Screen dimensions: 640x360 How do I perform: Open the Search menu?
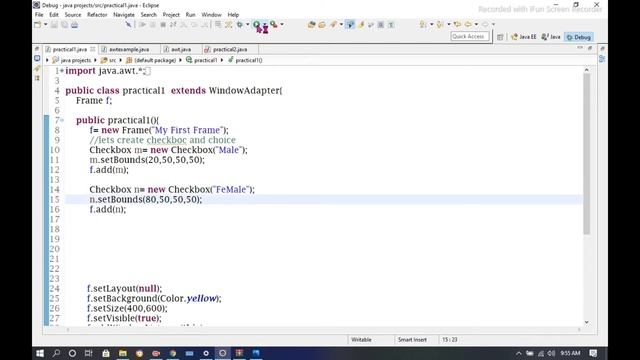(149, 15)
